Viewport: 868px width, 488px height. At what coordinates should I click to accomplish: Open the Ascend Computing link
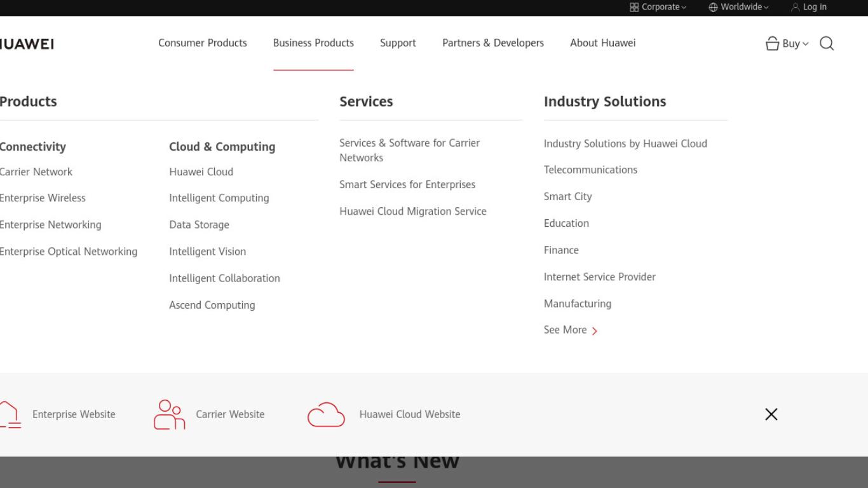point(212,305)
